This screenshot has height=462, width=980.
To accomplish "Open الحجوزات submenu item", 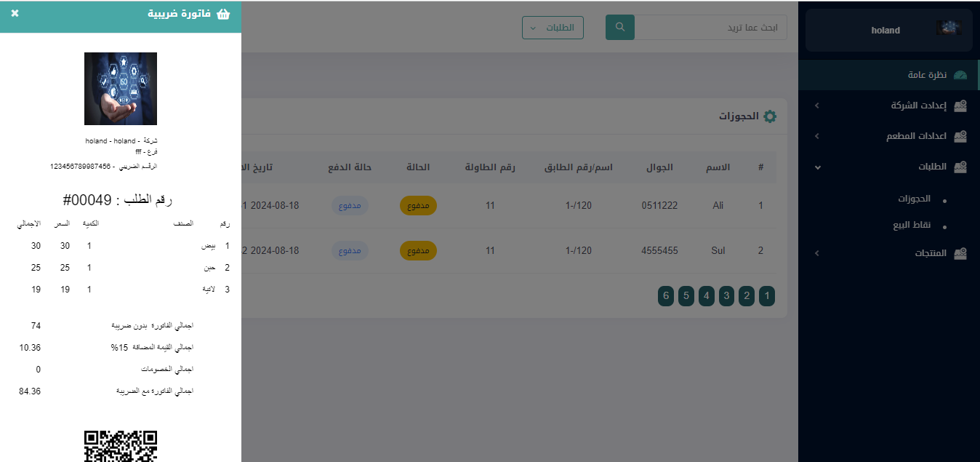I will (914, 199).
